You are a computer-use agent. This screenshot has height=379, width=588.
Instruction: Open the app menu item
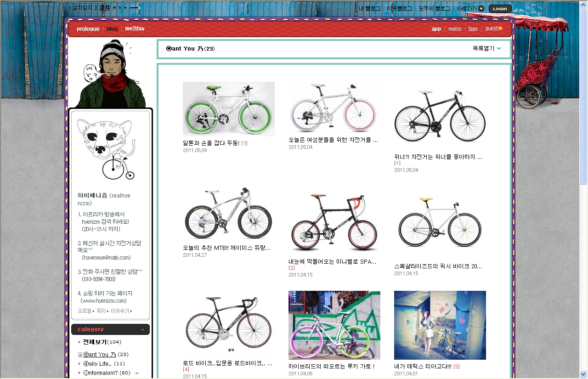tap(436, 29)
